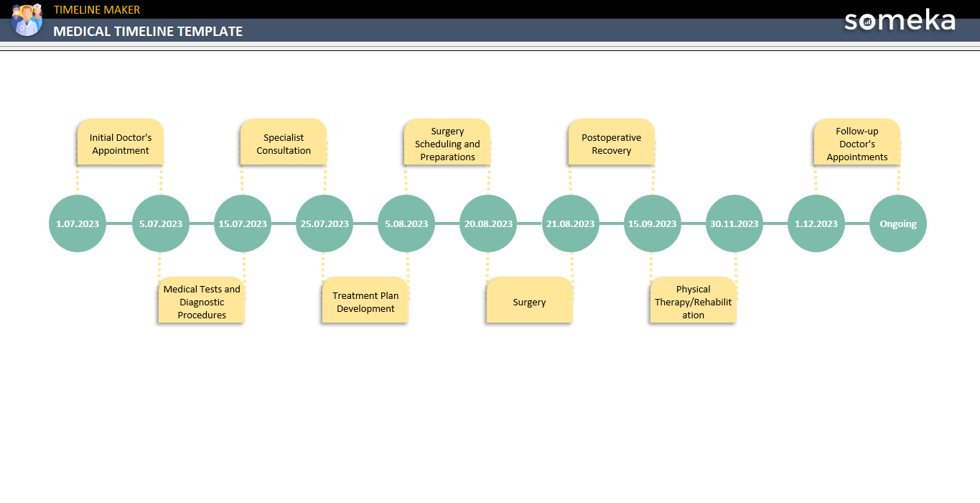Click the Postoperative Recovery callout

point(611,142)
